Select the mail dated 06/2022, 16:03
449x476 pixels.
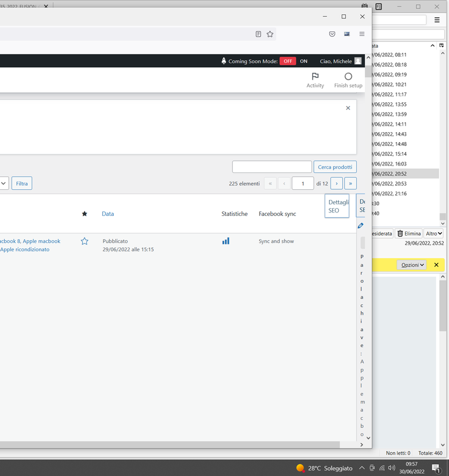click(406, 164)
